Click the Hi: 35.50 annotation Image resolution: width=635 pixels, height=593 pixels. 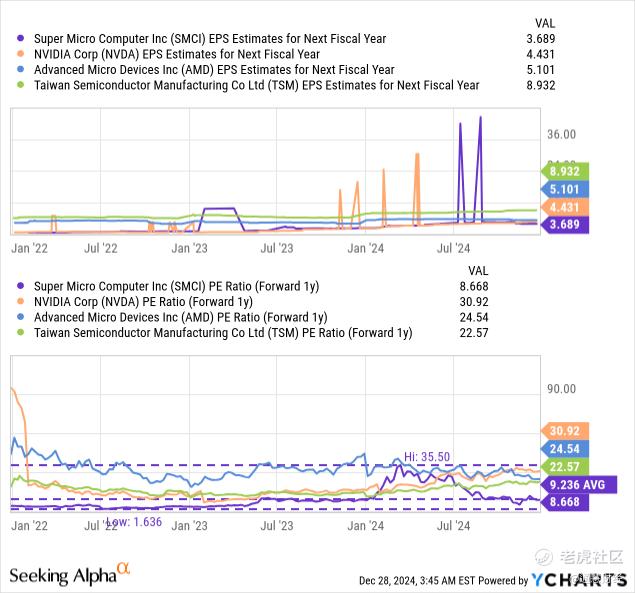[x=427, y=457]
